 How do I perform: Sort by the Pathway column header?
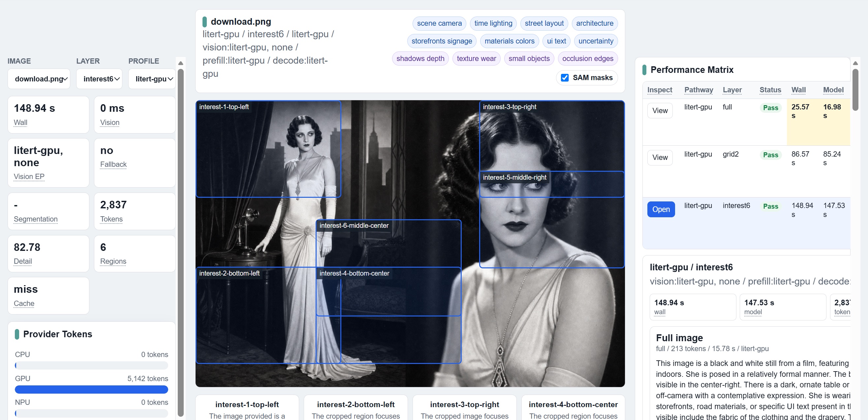[698, 90]
